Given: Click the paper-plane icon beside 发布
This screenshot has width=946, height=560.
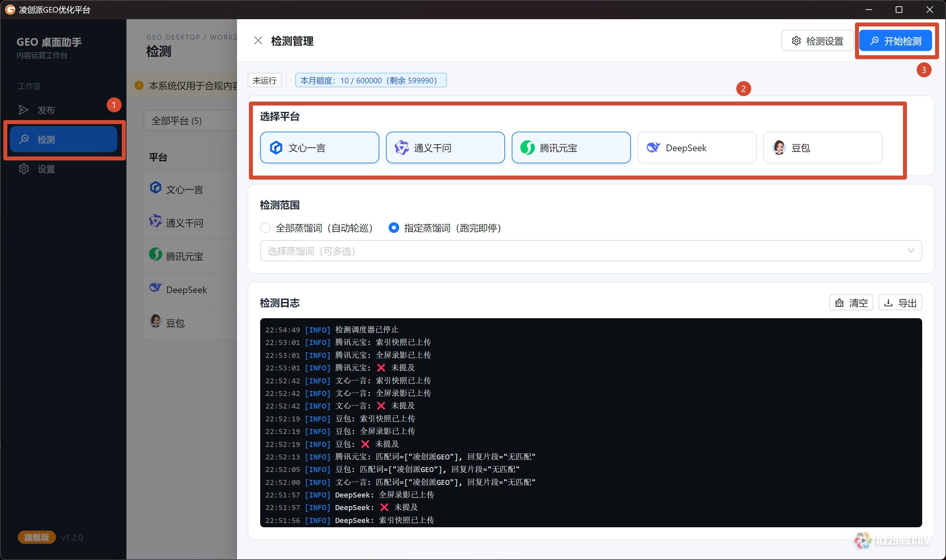Looking at the screenshot, I should tap(24, 110).
